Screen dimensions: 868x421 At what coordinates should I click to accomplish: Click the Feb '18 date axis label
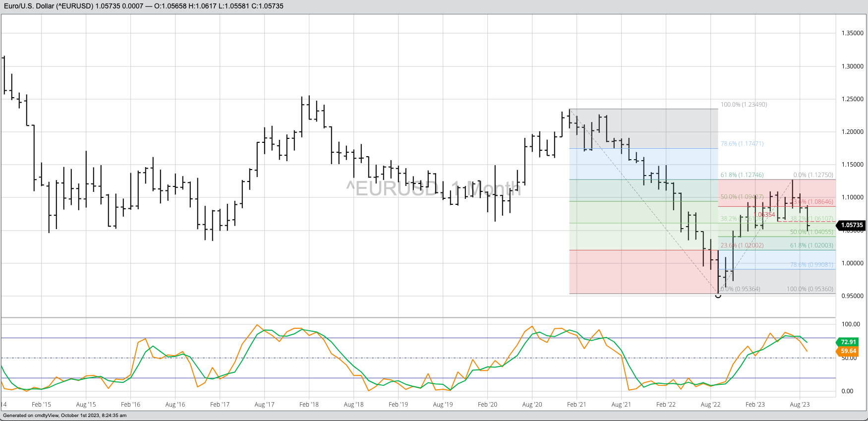click(x=309, y=405)
